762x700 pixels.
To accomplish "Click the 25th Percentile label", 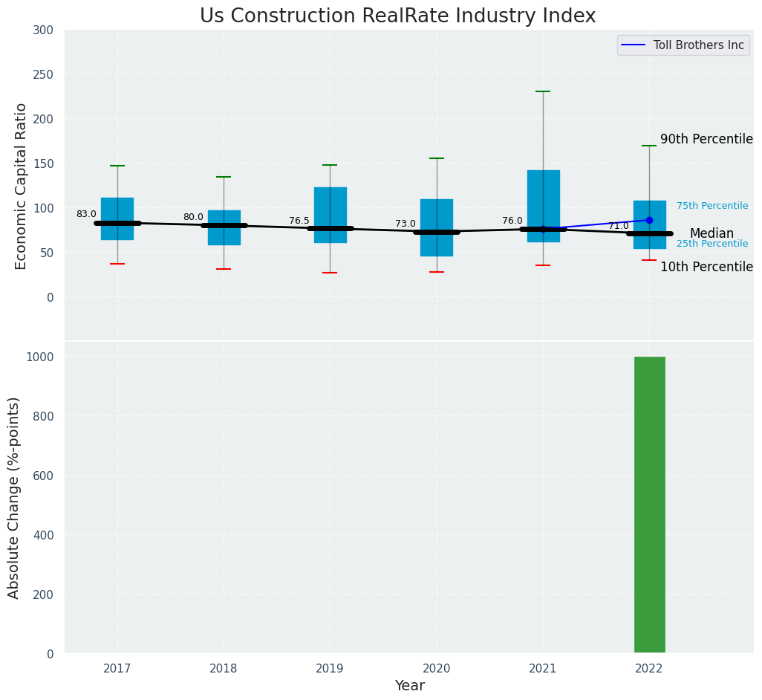I will (711, 244).
